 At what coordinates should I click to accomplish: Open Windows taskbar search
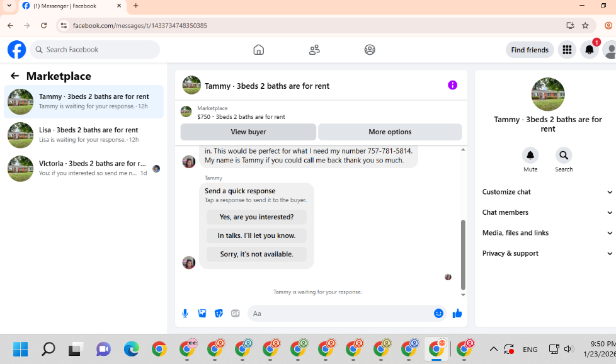coord(48,349)
